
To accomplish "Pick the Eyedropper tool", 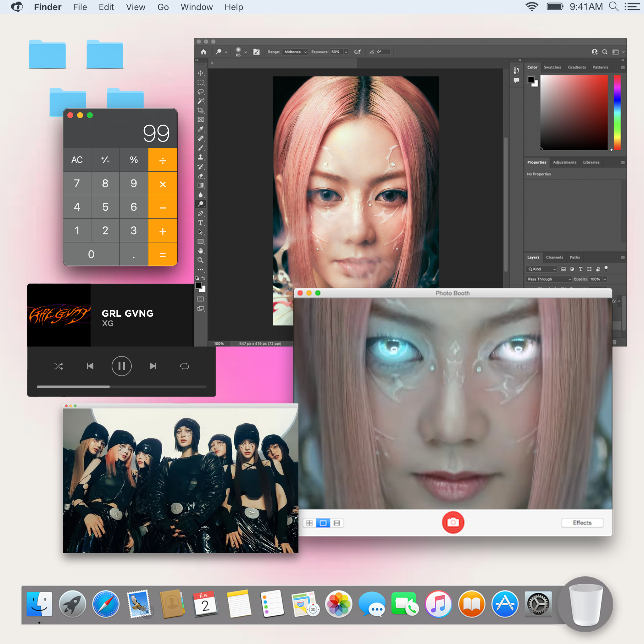I will click(x=200, y=129).
